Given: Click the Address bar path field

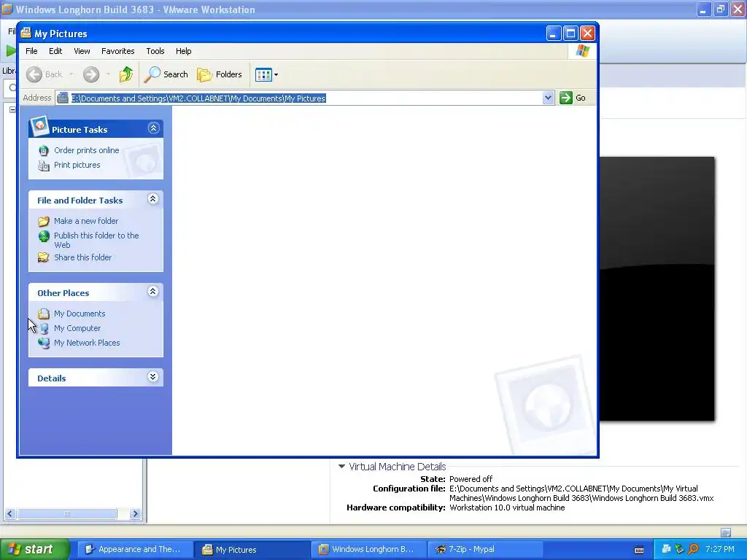Looking at the screenshot, I should click(305, 98).
